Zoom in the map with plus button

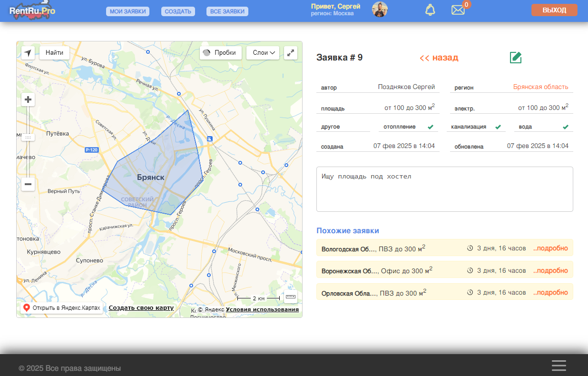[28, 99]
